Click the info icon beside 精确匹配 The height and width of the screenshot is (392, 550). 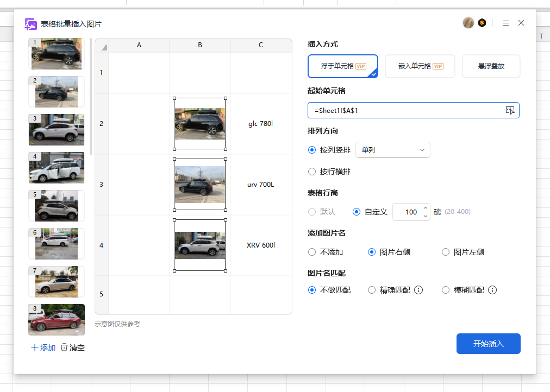point(418,290)
